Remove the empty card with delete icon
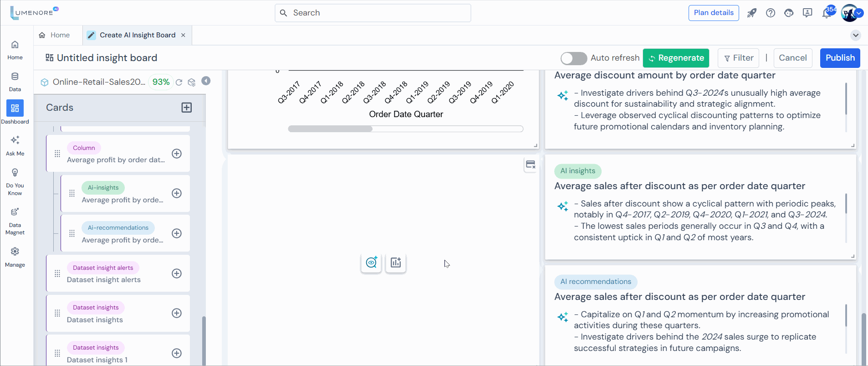868x366 pixels. [531, 165]
